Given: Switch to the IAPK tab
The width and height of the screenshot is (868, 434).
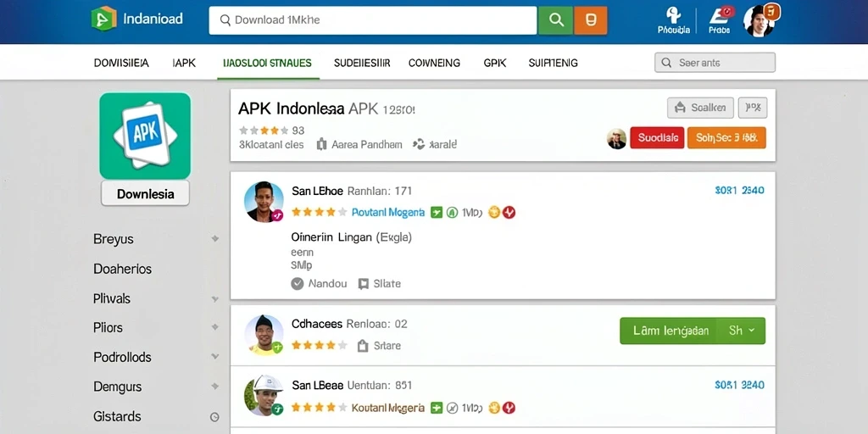Looking at the screenshot, I should (184, 63).
